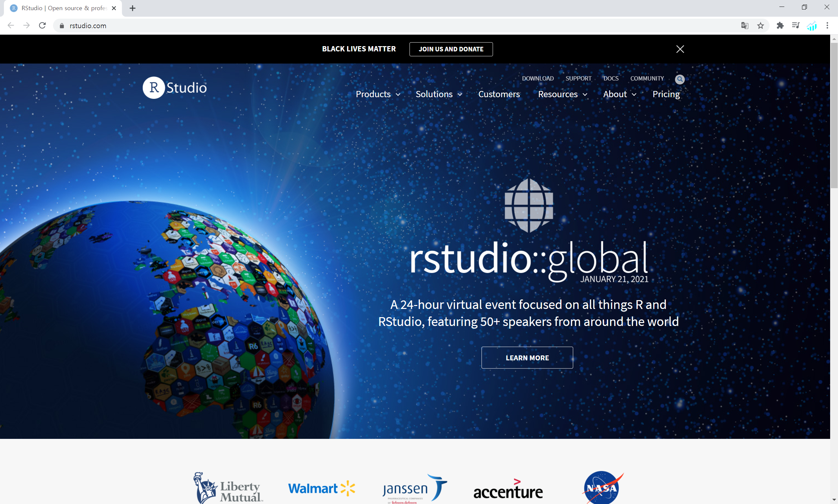Viewport: 838px width, 504px height.
Task: Open the DOWNLOAD link
Action: (537, 79)
